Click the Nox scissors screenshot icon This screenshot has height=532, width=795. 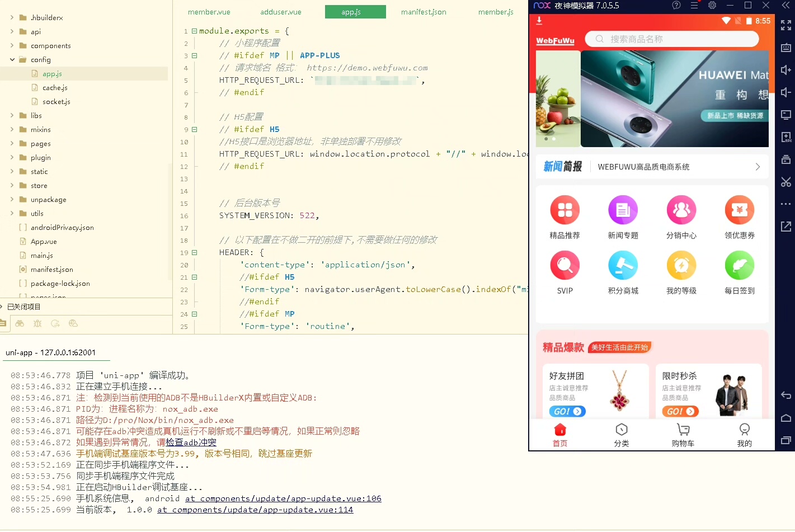click(786, 182)
